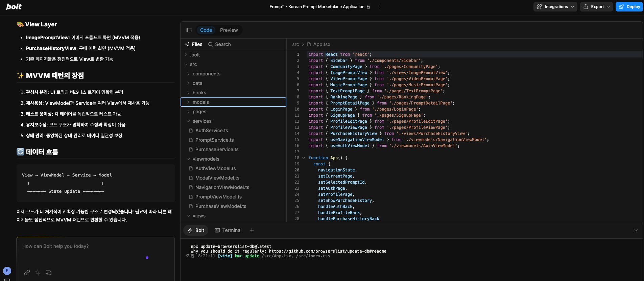The width and height of the screenshot is (644, 281).
Task: Click the Export share icon
Action: click(x=586, y=7)
